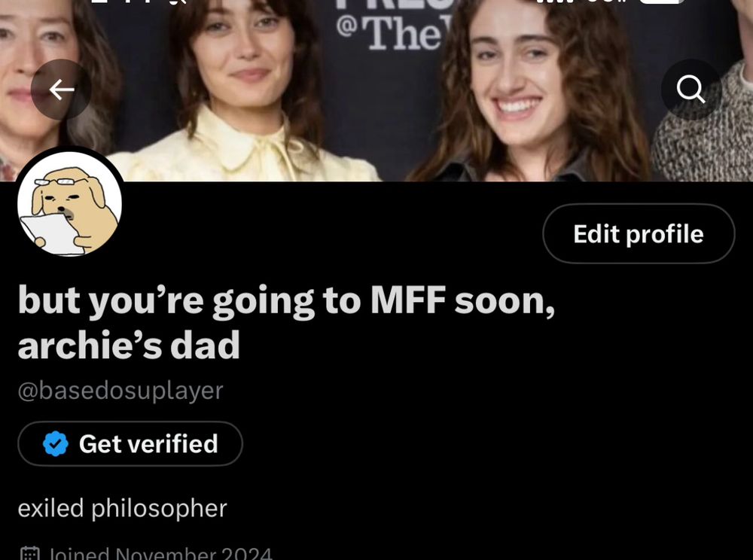Select the @basedosuplayer handle
The width and height of the screenshot is (753, 560).
120,390
